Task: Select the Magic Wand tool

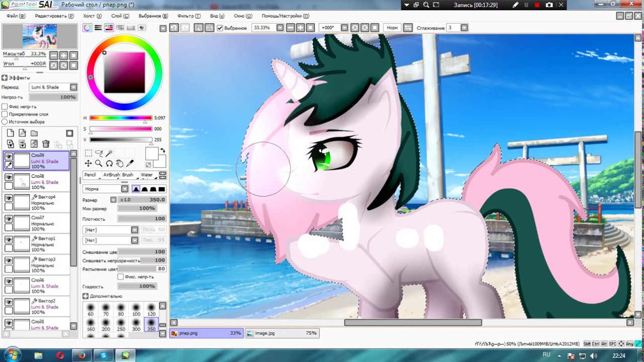Action: [x=109, y=153]
